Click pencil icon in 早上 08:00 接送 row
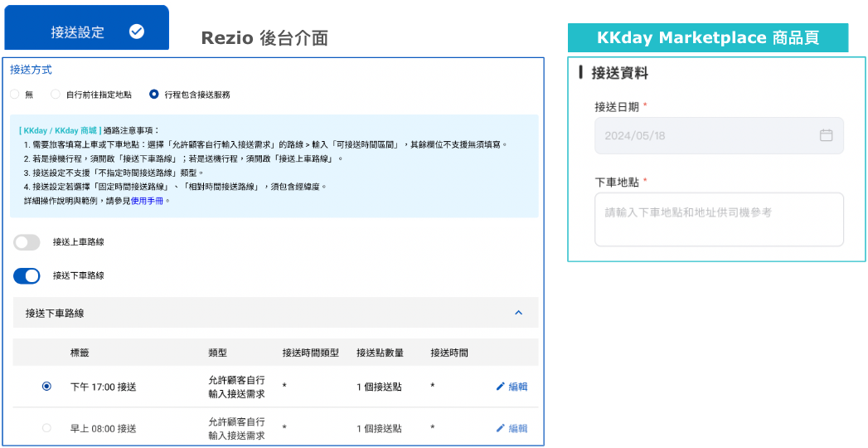 501,428
